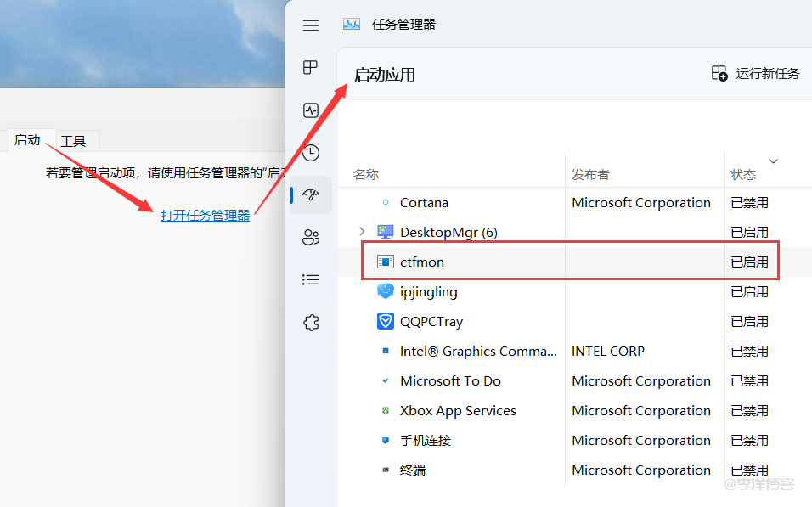Screen dimensions: 812x507
Task: Switch to the 工具 tab
Action: [74, 141]
